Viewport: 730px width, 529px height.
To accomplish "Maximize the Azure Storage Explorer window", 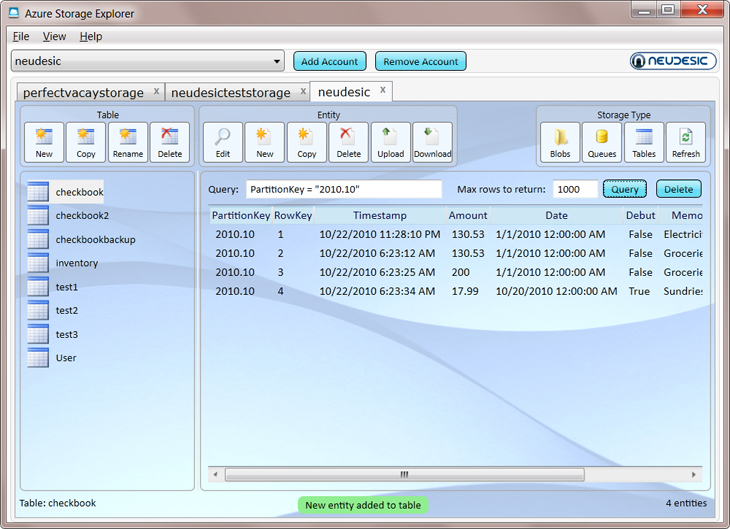I will pos(668,10).
